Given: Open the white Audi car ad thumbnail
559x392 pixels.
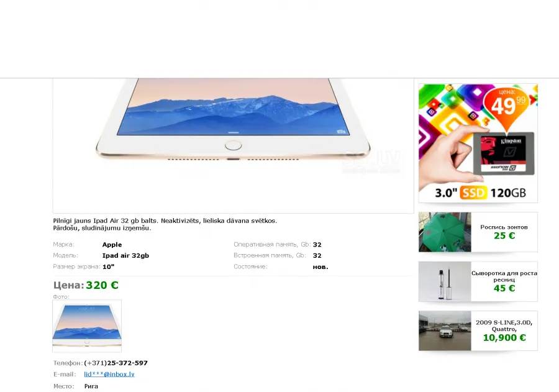Looking at the screenshot, I should (x=445, y=330).
